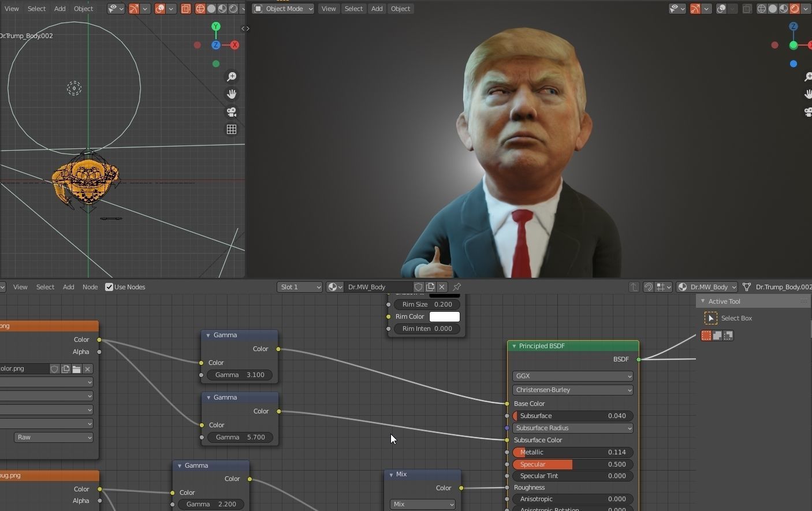Choose the set new selection mode icon
812x511 pixels.
[706, 335]
